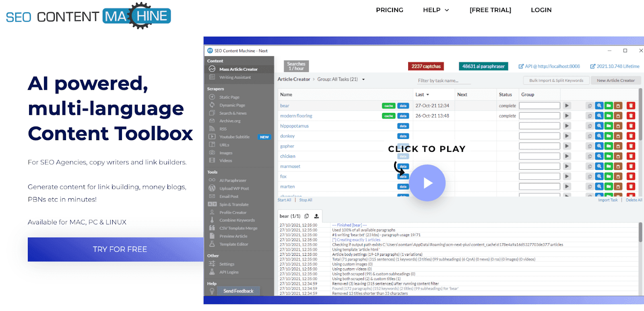This screenshot has height=311, width=644.
Task: Click the SEO Content Machine logo
Action: click(x=89, y=16)
